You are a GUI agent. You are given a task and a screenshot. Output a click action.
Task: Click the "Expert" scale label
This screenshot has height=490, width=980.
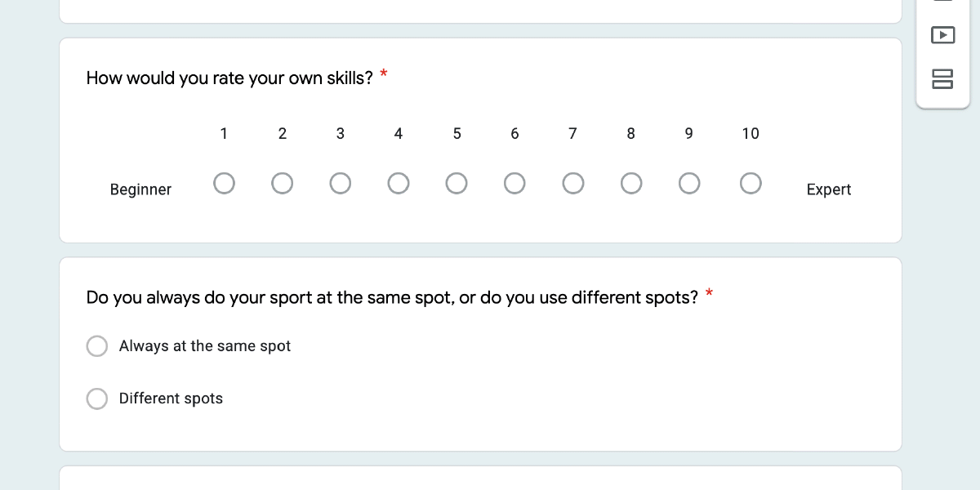tap(828, 189)
